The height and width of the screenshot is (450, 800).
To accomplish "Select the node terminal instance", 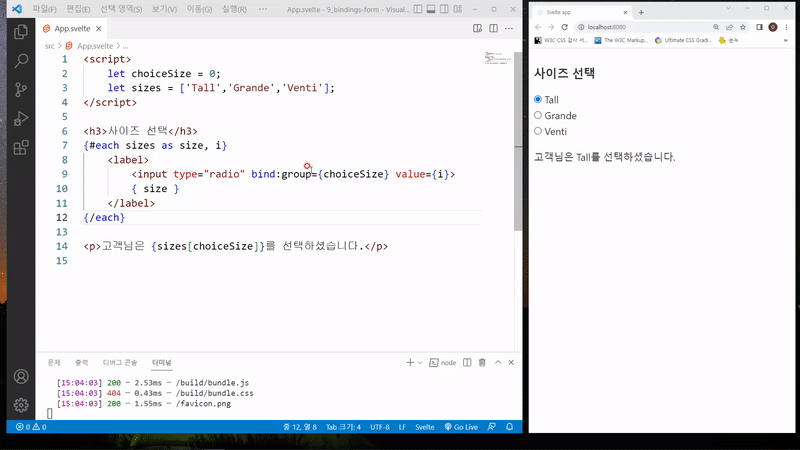I will click(x=442, y=363).
